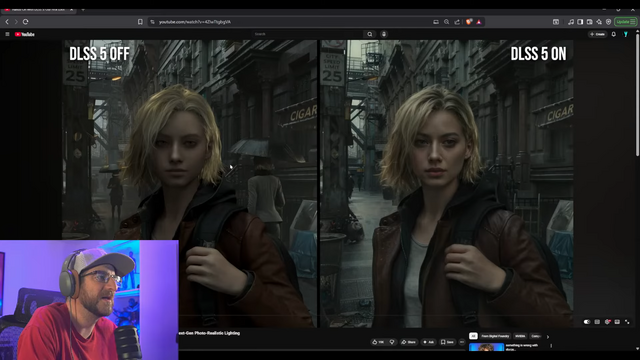
Task: Click the VPN shield icon in toolbar
Action: pos(608,22)
